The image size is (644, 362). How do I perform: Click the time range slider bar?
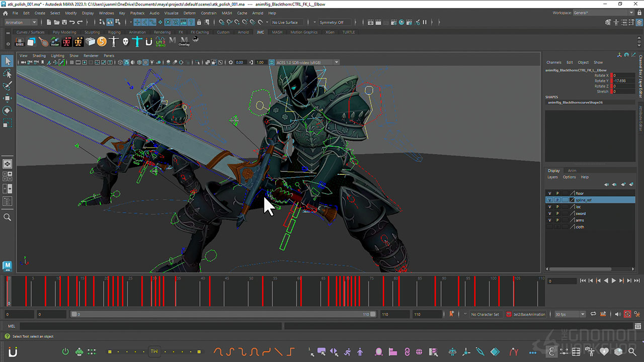(221, 314)
